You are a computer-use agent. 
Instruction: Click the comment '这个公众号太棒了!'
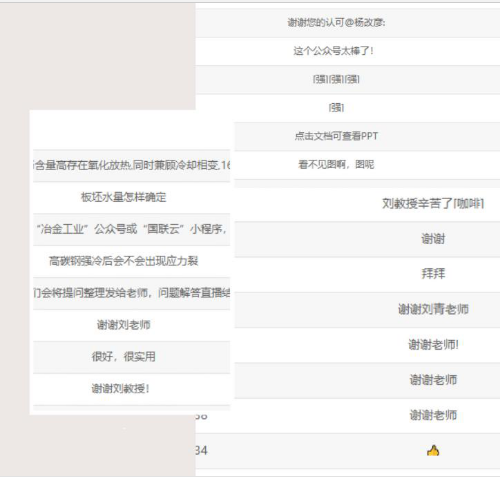333,51
